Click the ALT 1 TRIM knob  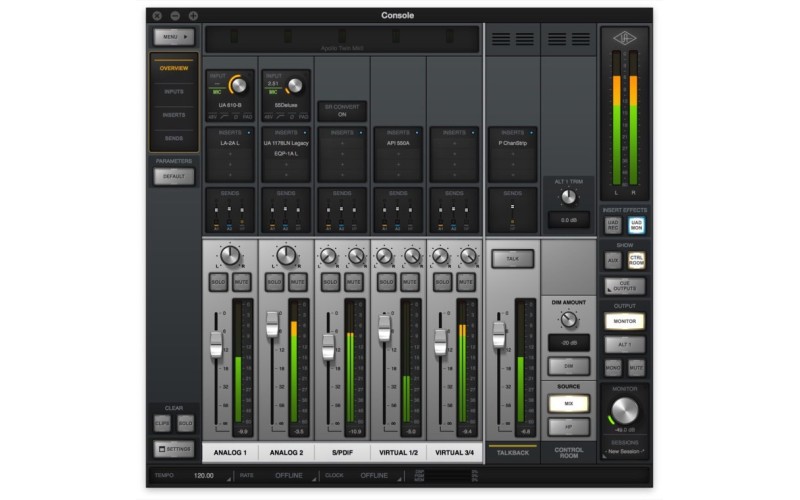click(x=568, y=196)
